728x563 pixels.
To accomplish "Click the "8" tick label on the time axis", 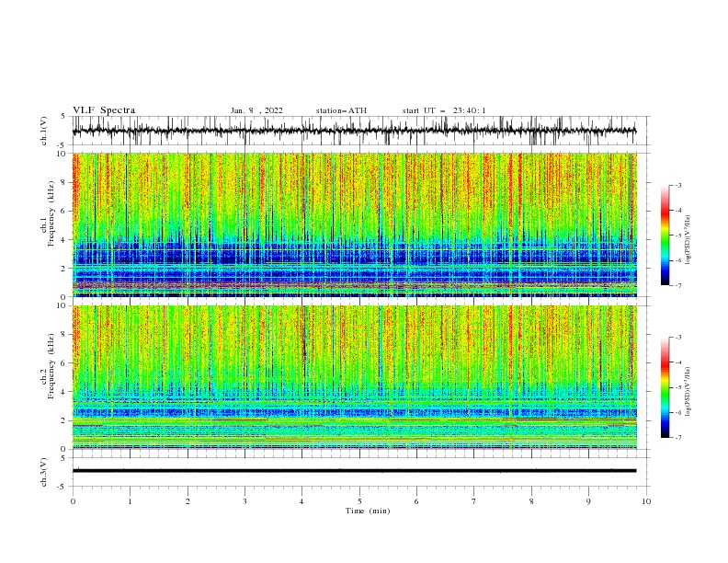I will 531,501.
